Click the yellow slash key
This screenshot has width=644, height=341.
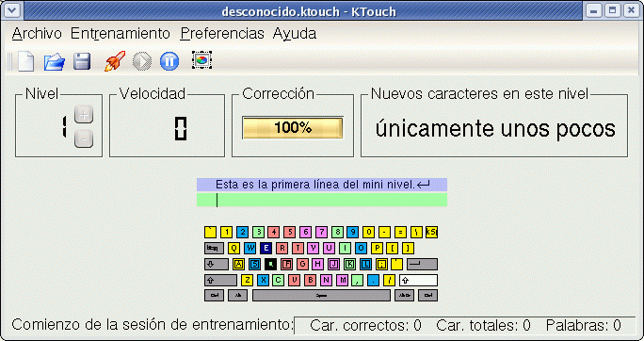pos(390,280)
